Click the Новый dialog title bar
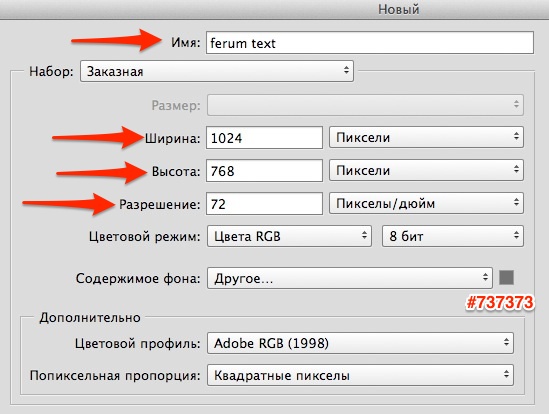 point(274,9)
